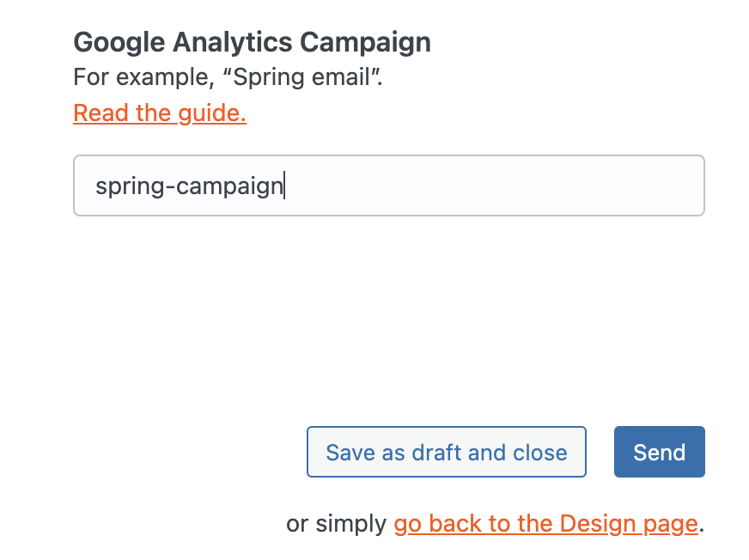Click the word "draft" on the outlined button
Image resolution: width=749 pixels, height=560 pixels.
(x=436, y=453)
